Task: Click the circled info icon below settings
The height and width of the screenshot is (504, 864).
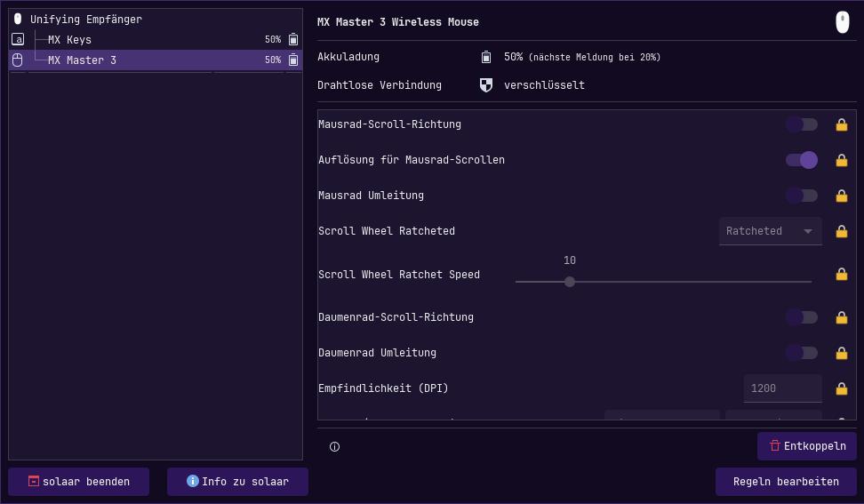Action: click(334, 447)
